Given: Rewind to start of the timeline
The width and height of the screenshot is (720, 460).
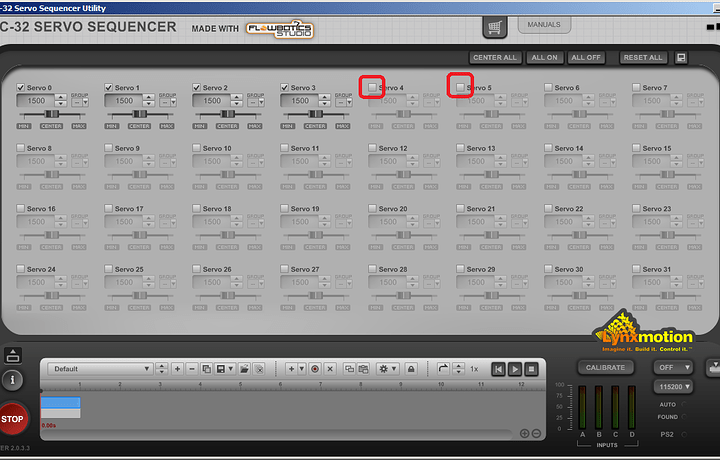Looking at the screenshot, I should pos(499,369).
